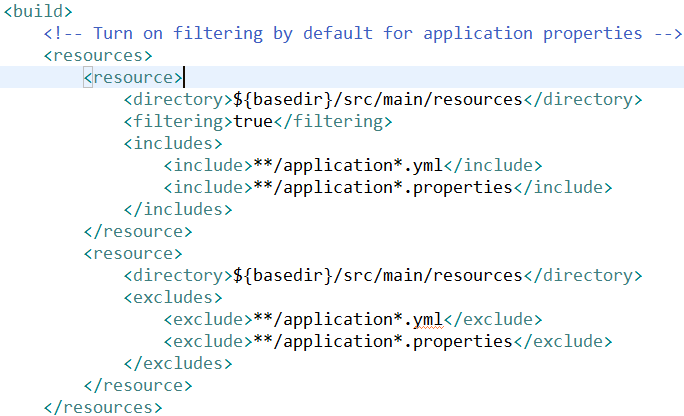684x416 pixels.
Task: Click the closing resource tag after includes
Action: coord(138,231)
